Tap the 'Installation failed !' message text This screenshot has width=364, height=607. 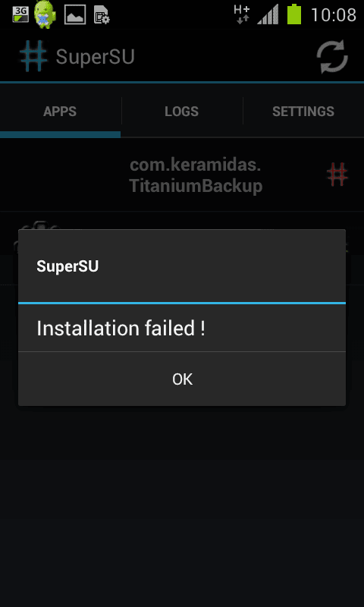point(121,329)
